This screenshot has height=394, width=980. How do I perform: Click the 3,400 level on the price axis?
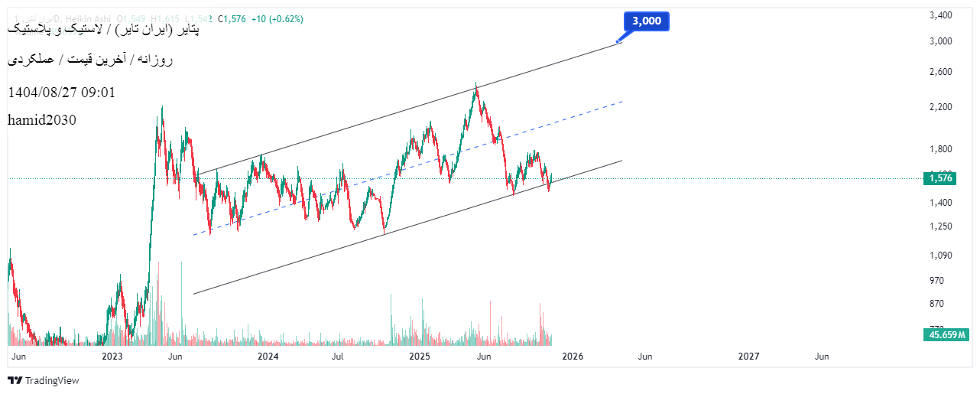(939, 15)
